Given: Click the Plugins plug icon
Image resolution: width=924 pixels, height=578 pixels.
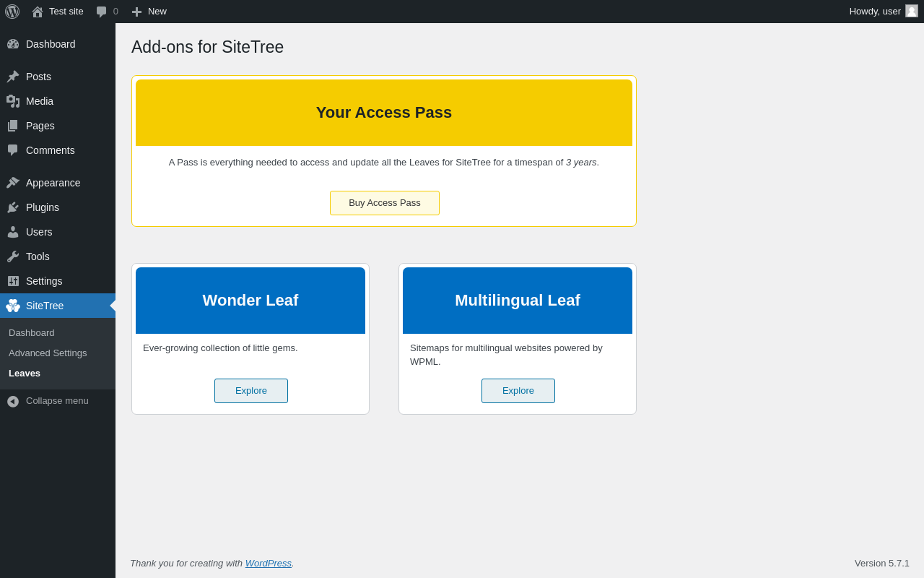Looking at the screenshot, I should (13, 207).
